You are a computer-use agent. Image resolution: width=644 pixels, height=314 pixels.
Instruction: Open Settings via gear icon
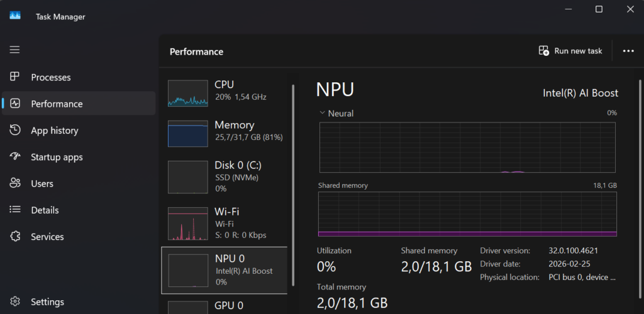click(15, 302)
